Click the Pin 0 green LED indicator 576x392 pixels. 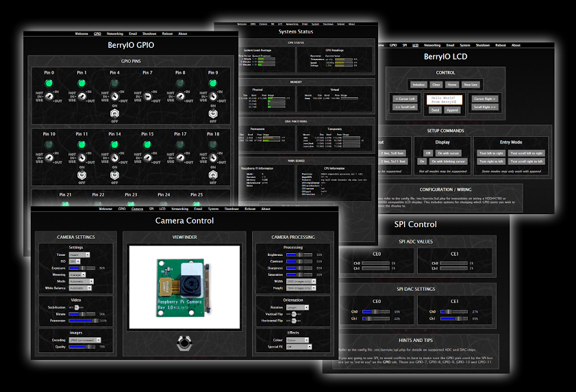(49, 83)
